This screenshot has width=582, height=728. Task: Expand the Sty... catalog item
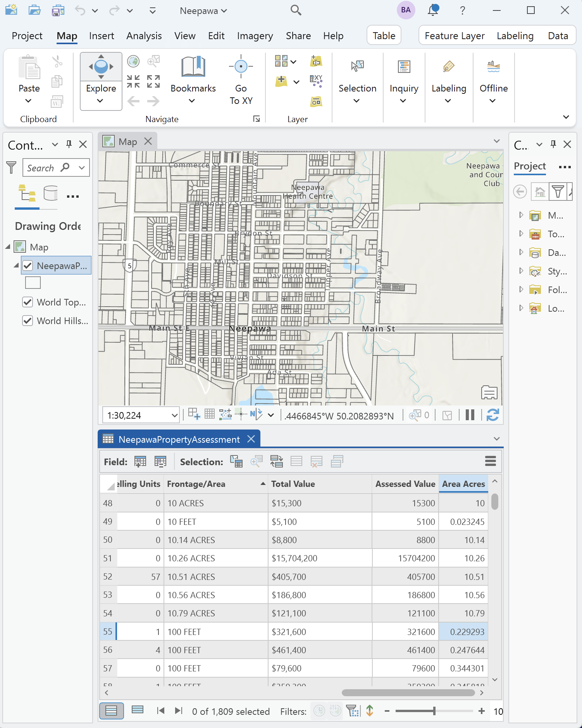click(x=521, y=271)
